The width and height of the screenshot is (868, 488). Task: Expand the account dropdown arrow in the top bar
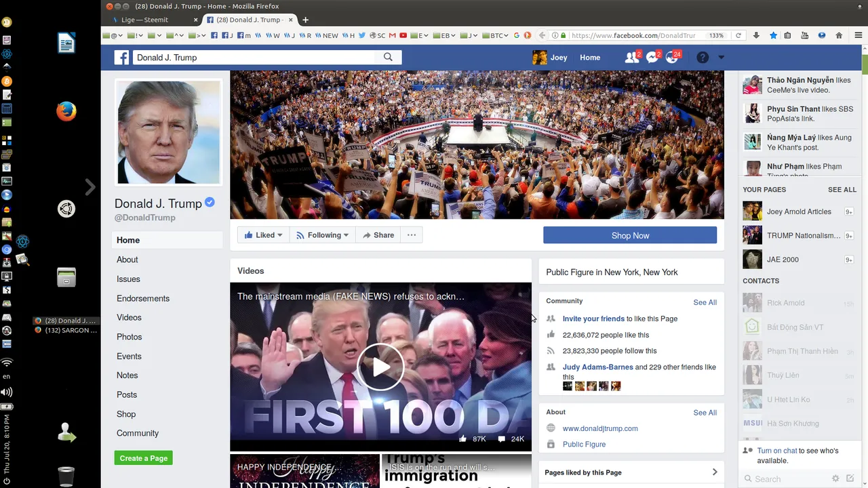[x=721, y=58]
